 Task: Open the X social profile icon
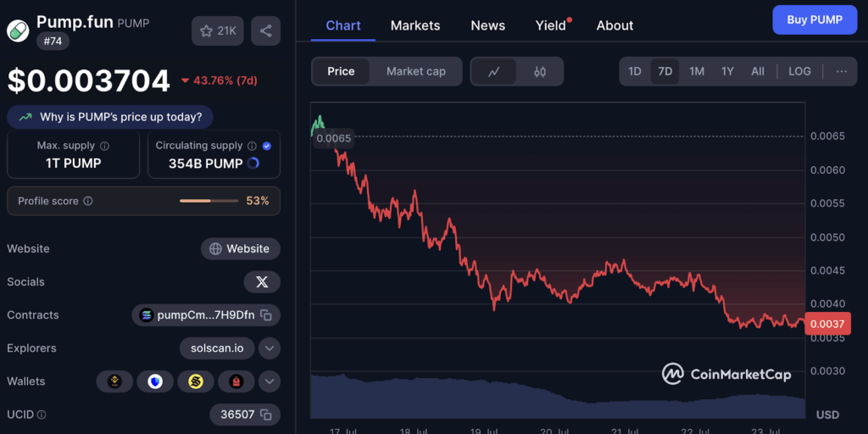point(262,282)
